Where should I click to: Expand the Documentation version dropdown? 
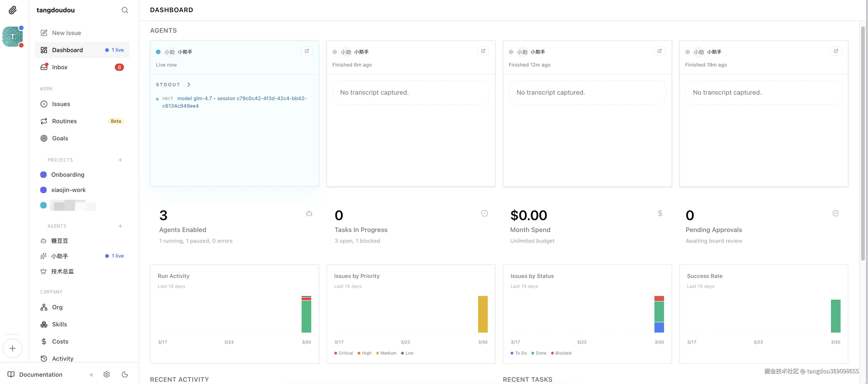point(91,375)
